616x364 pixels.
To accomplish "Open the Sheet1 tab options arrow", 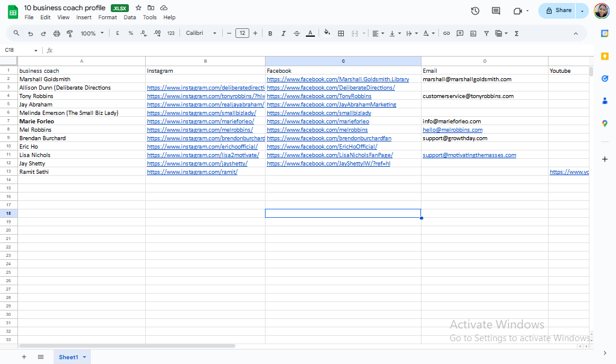I will tap(84, 357).
